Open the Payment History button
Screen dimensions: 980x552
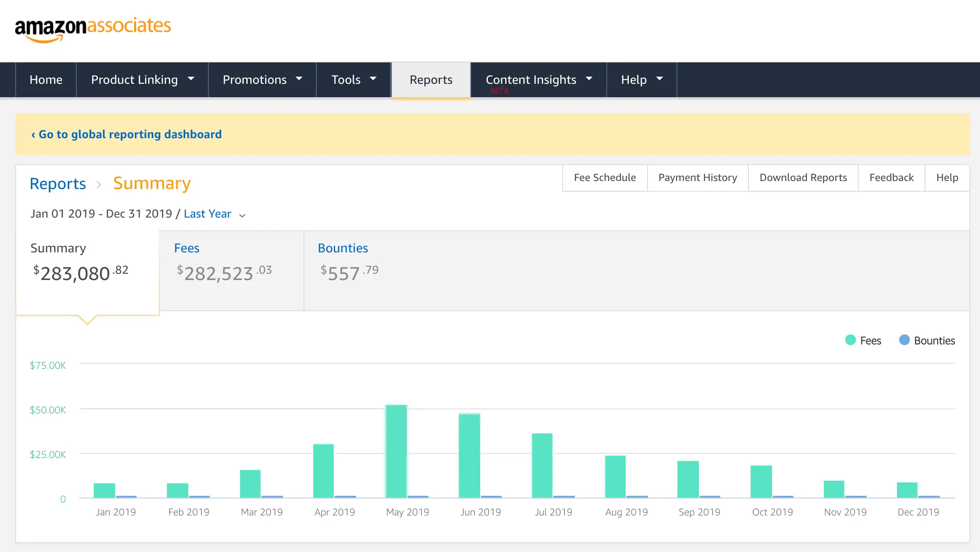point(698,178)
